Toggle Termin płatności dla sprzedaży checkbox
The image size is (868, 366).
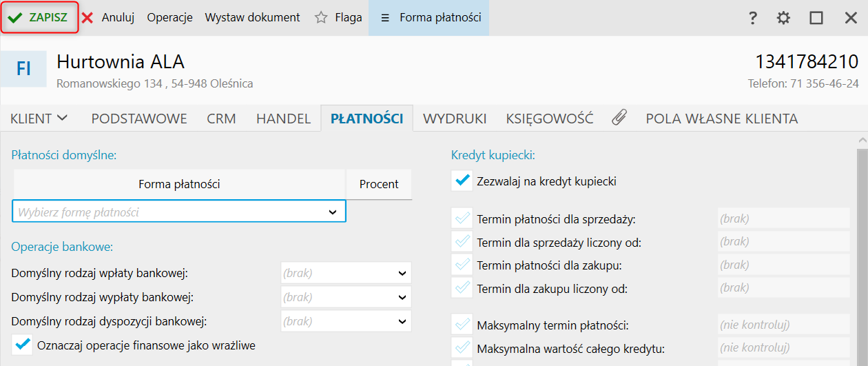[x=462, y=219]
